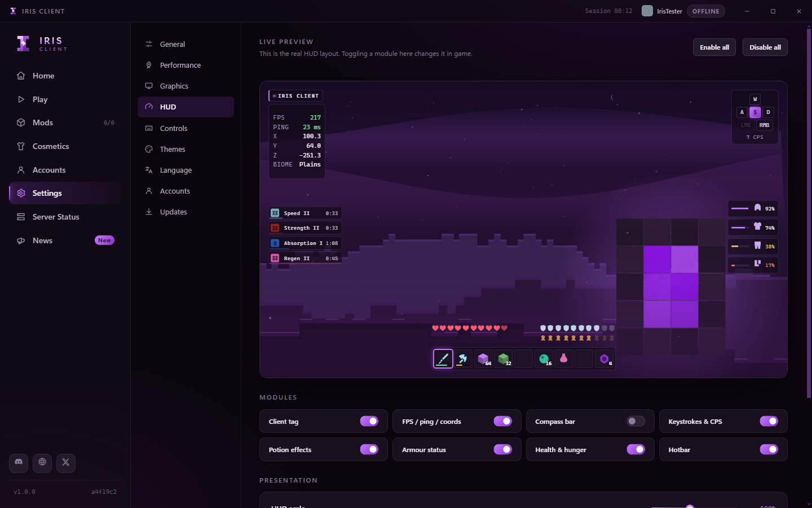
Task: Open the website globe icon
Action: pyautogui.click(x=42, y=463)
